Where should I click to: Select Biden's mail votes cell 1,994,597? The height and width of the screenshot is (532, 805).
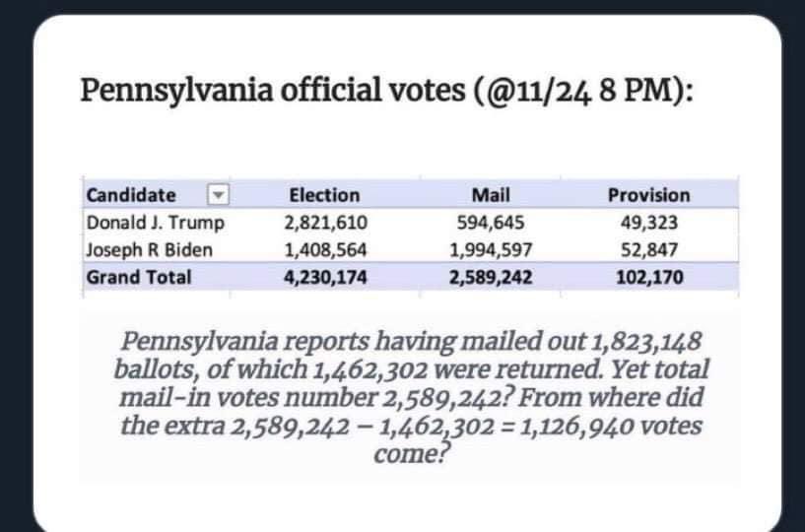point(490,249)
